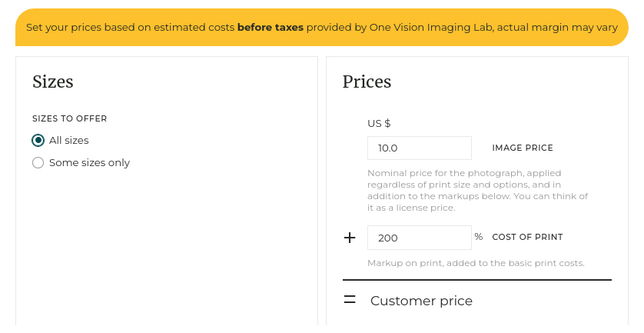Focus the cost of print markup field
The height and width of the screenshot is (333, 644).
point(419,238)
